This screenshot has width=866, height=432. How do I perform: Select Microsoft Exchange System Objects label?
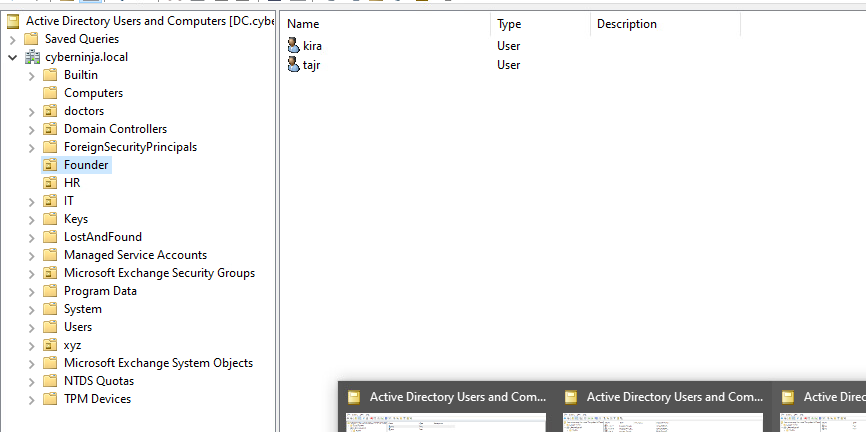pos(159,363)
